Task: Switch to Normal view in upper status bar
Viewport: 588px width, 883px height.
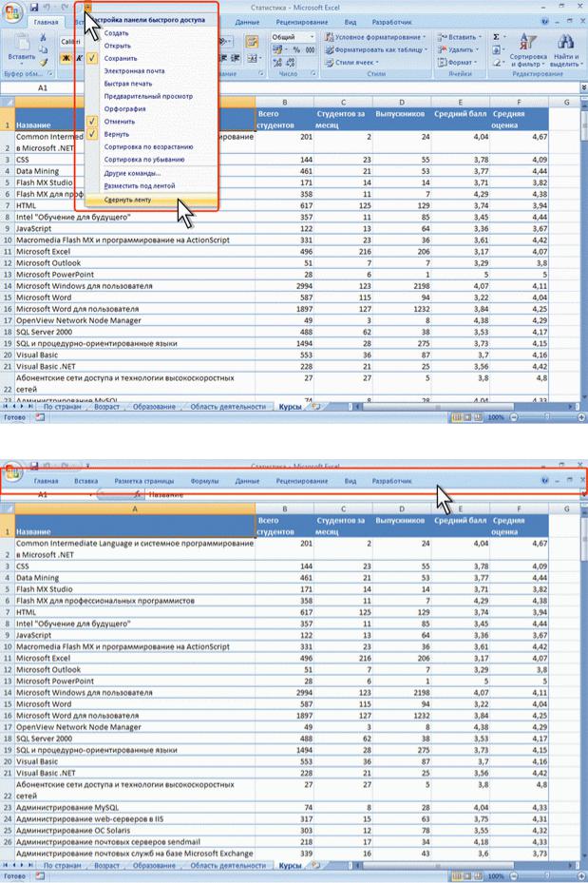Action: pyautogui.click(x=458, y=417)
